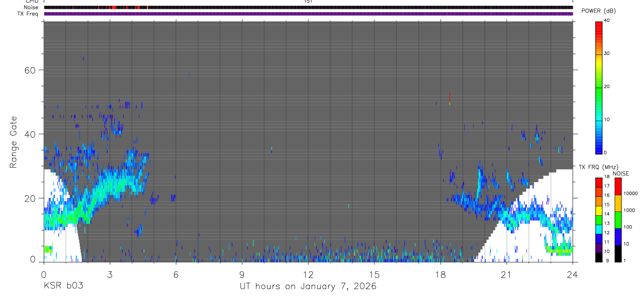Click the 18 label on the TX FRQ scale
Image resolution: width=644 pixels, height=297 pixels.
point(607,177)
